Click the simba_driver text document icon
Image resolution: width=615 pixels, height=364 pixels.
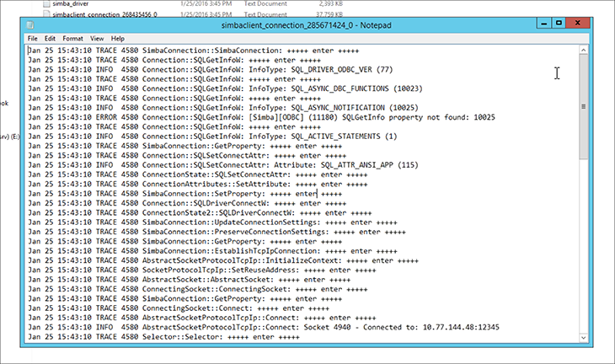pos(46,4)
